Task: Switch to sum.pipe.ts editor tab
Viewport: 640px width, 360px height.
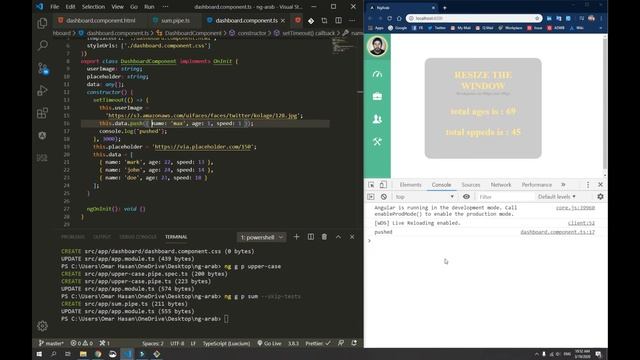Action: tap(175, 20)
